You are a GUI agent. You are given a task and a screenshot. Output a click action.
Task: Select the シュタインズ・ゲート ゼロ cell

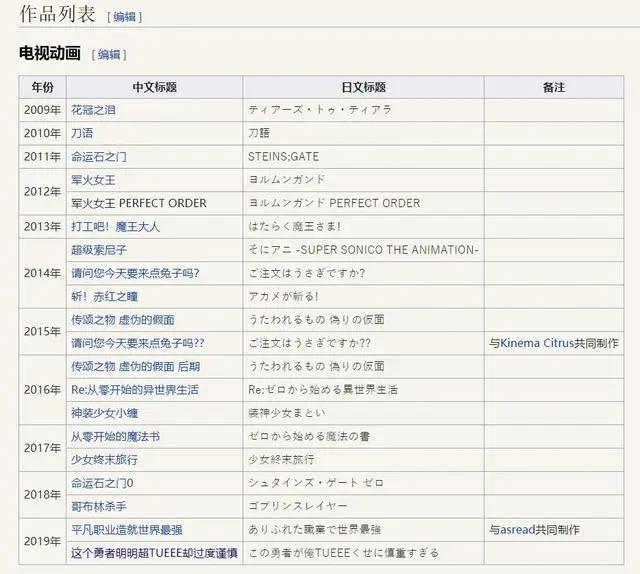(364, 483)
